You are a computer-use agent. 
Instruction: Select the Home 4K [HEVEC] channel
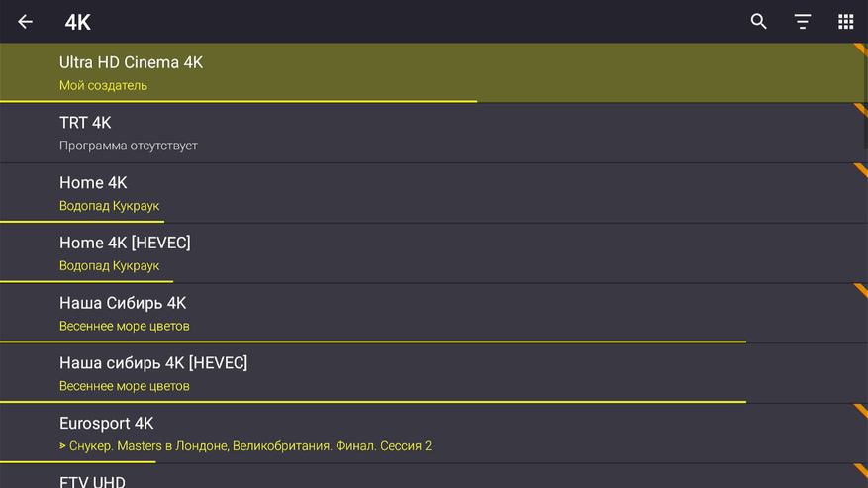[x=125, y=243]
